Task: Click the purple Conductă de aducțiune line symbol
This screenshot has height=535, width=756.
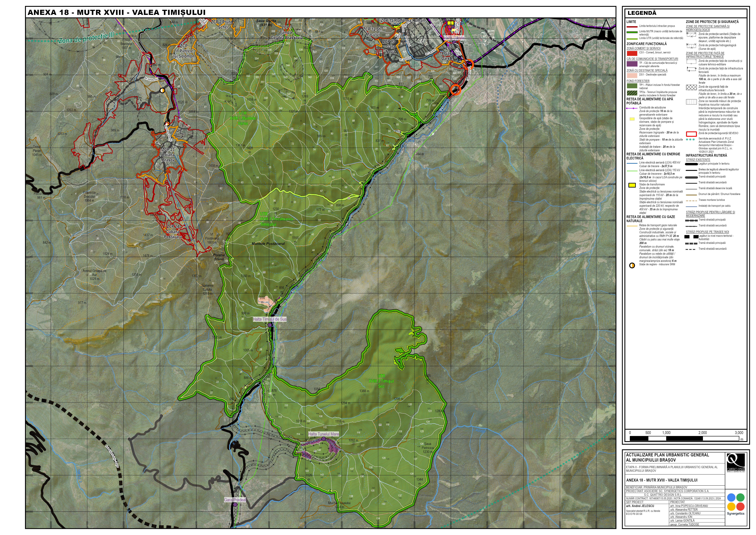Action: [632, 108]
